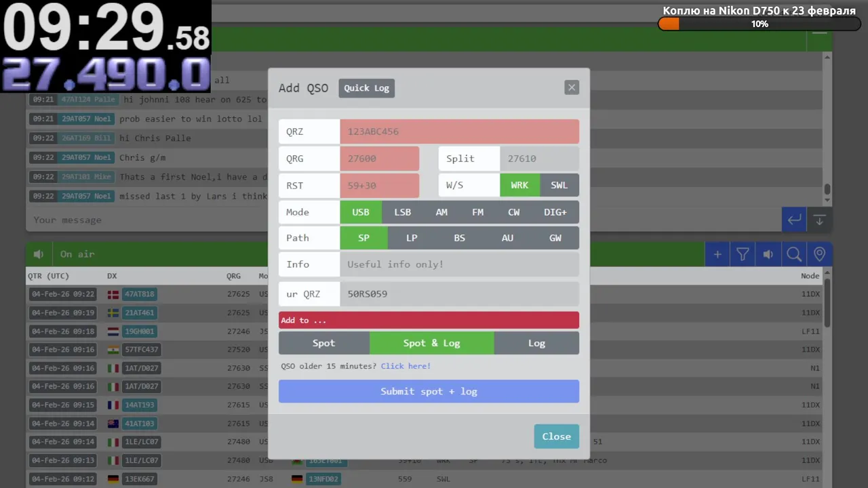Choose DIG+ mode
This screenshot has height=488, width=868.
coord(555,212)
